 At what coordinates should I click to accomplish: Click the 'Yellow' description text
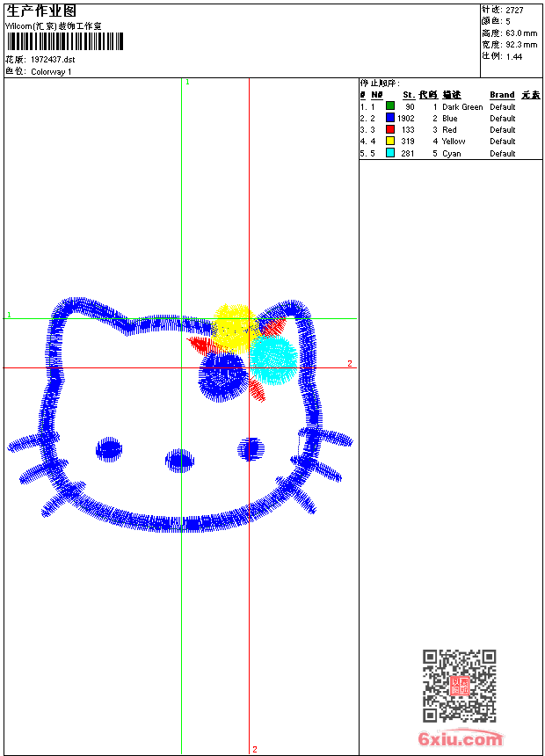[x=454, y=142]
